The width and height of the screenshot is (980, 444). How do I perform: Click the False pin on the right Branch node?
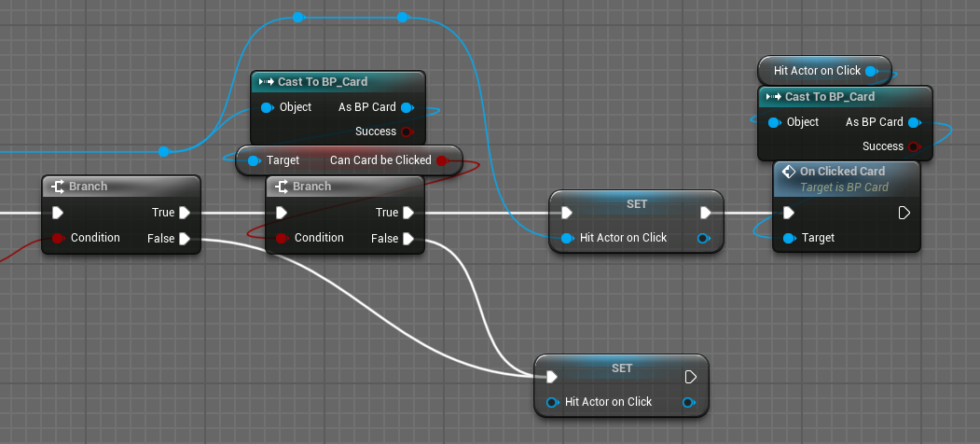408,239
